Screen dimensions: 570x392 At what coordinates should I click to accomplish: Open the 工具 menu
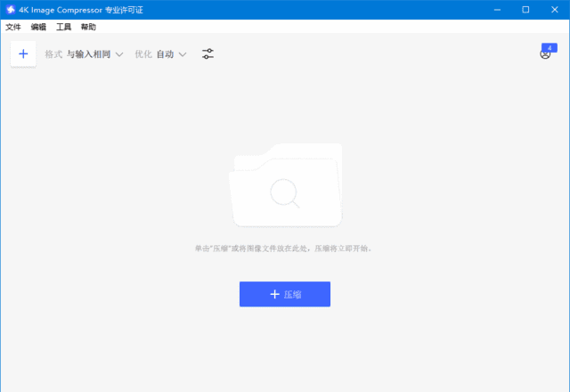63,27
